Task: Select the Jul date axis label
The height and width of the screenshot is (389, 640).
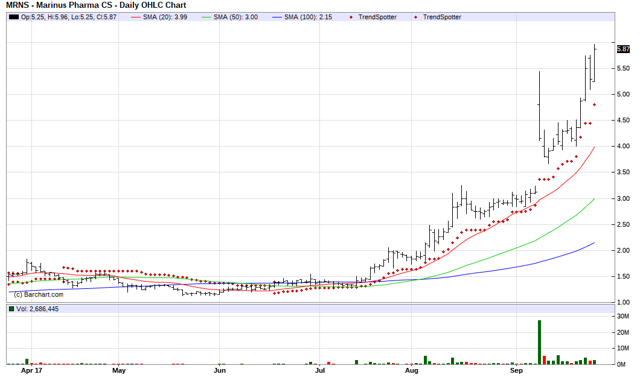Action: click(320, 371)
